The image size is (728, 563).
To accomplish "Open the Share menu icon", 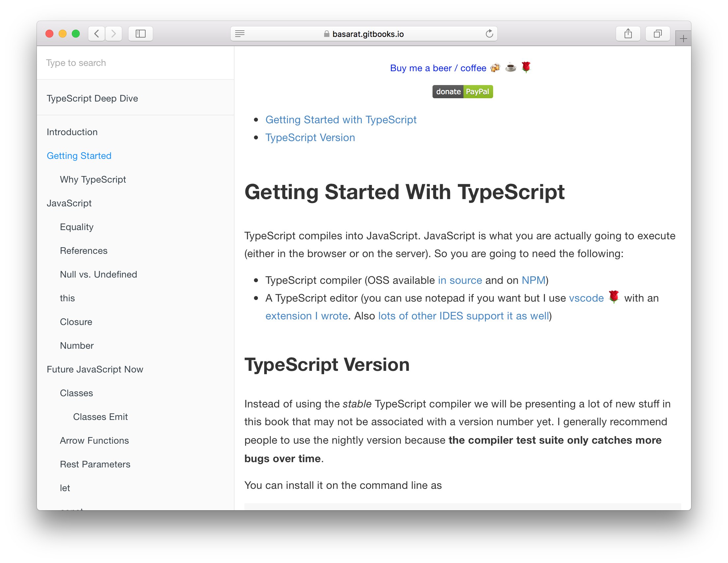I will point(628,34).
